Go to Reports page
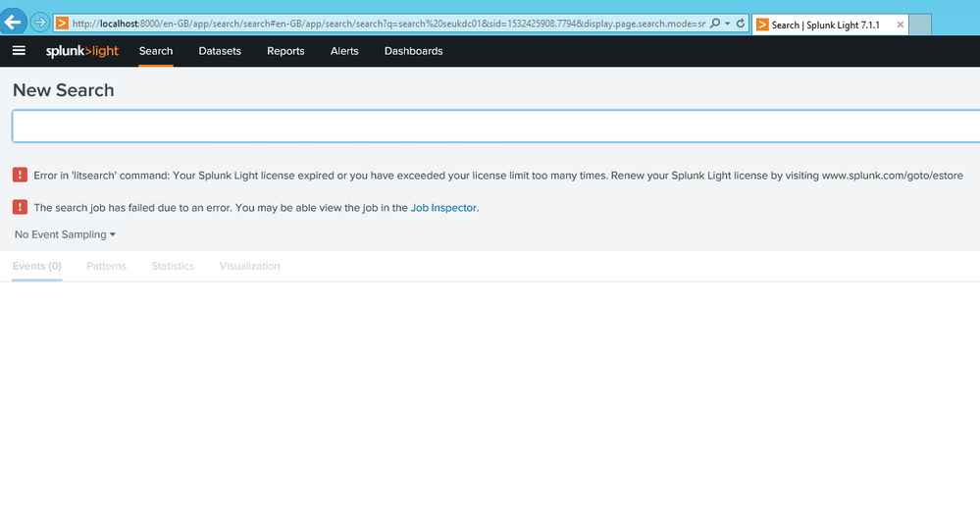Image resolution: width=980 pixels, height=513 pixels. coord(285,51)
